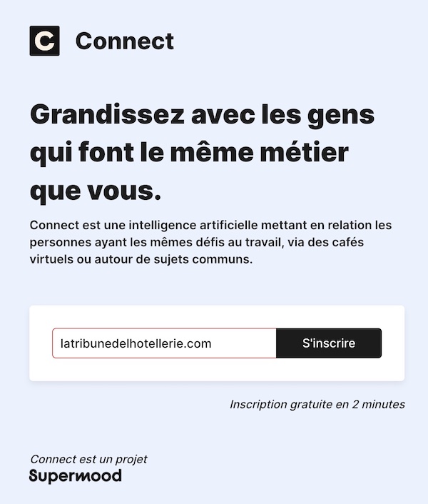This screenshot has height=504, width=428.
Task: Click the black Connect "C" logo icon
Action: tap(44, 41)
